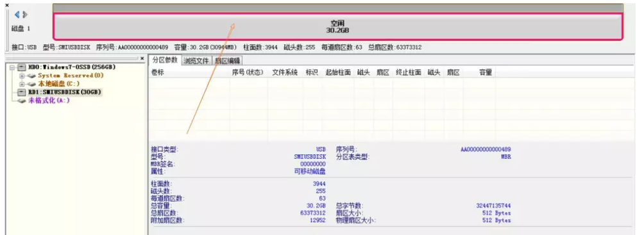
Task: Click the 未格式化 (A:) drive icon
Action: [x=22, y=101]
